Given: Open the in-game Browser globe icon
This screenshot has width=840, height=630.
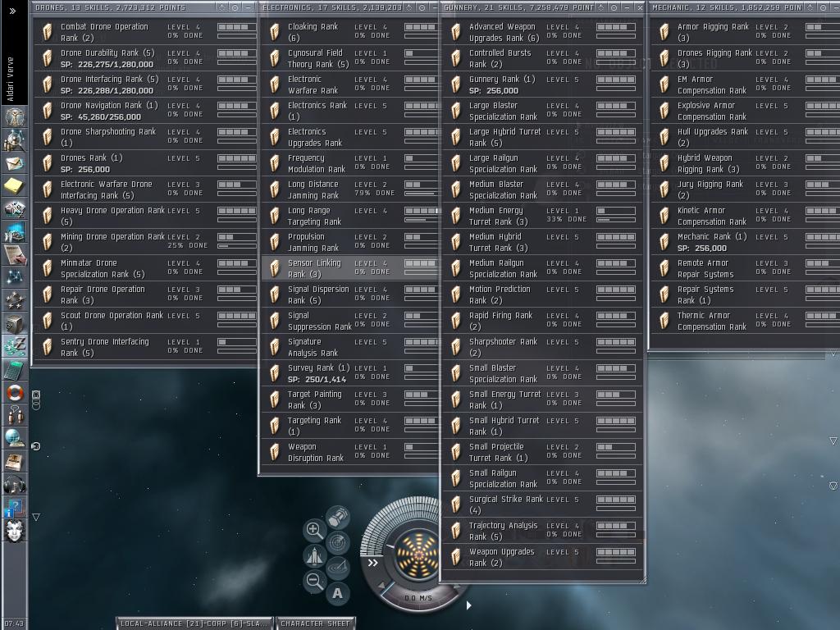Looking at the screenshot, I should (15, 438).
